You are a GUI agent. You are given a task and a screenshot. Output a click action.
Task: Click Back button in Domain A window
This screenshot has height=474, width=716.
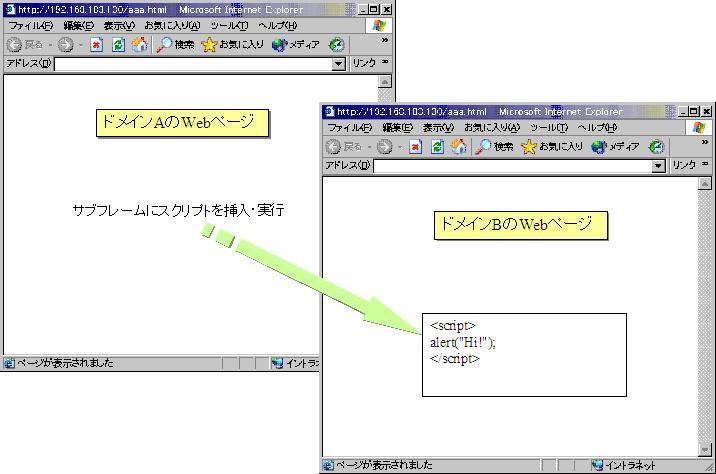click(x=25, y=44)
